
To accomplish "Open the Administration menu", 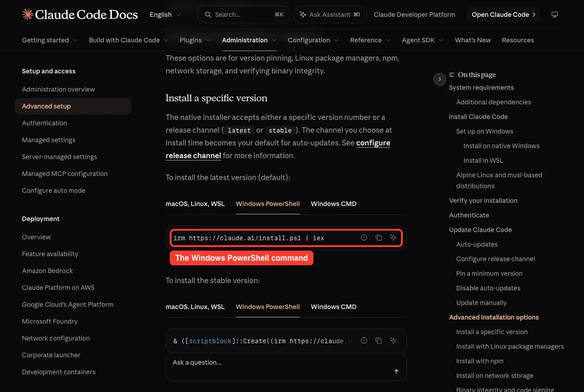I will (x=249, y=40).
